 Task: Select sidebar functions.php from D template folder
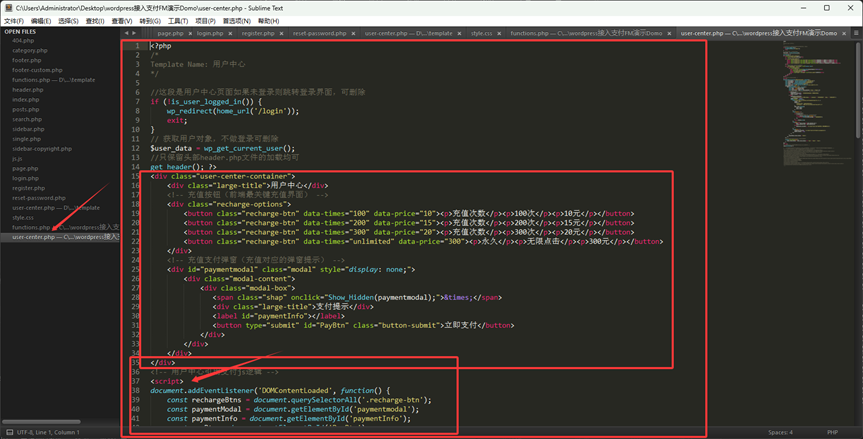click(53, 80)
